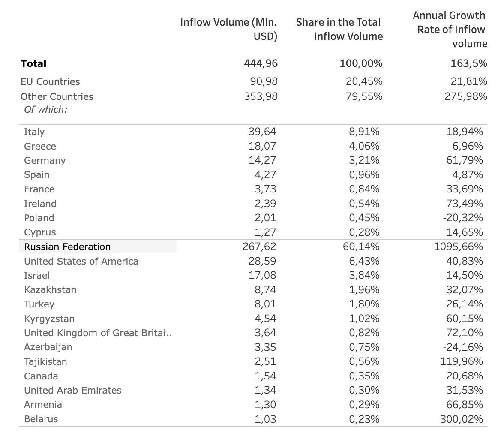The height and width of the screenshot is (433, 504).
Task: Select the United Arab Emirates row label
Action: point(72,390)
